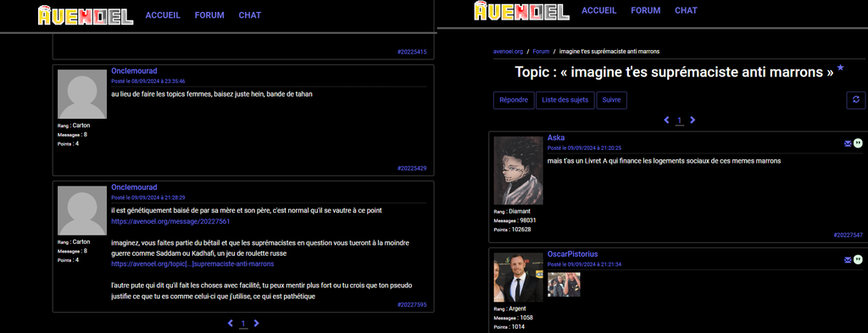Select page 1 in left window pagination
Image resolution: width=868 pixels, height=333 pixels.
point(243,324)
